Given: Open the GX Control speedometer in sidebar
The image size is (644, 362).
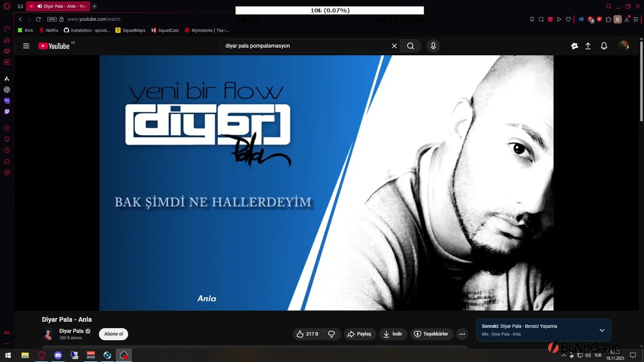Looking at the screenshot, I should (7, 29).
